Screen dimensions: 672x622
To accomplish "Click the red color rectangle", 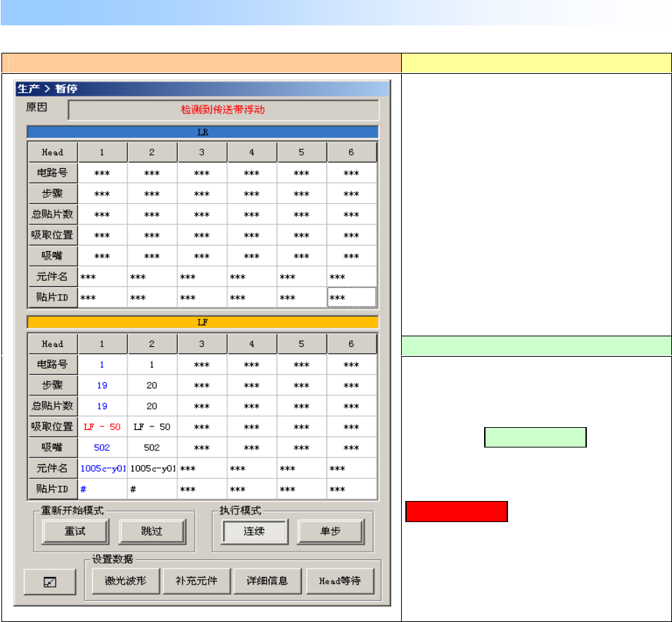I will 457,512.
